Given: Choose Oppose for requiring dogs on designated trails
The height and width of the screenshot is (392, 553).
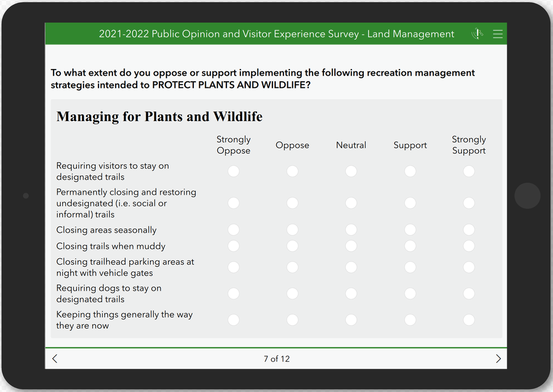Looking at the screenshot, I should (x=292, y=294).
